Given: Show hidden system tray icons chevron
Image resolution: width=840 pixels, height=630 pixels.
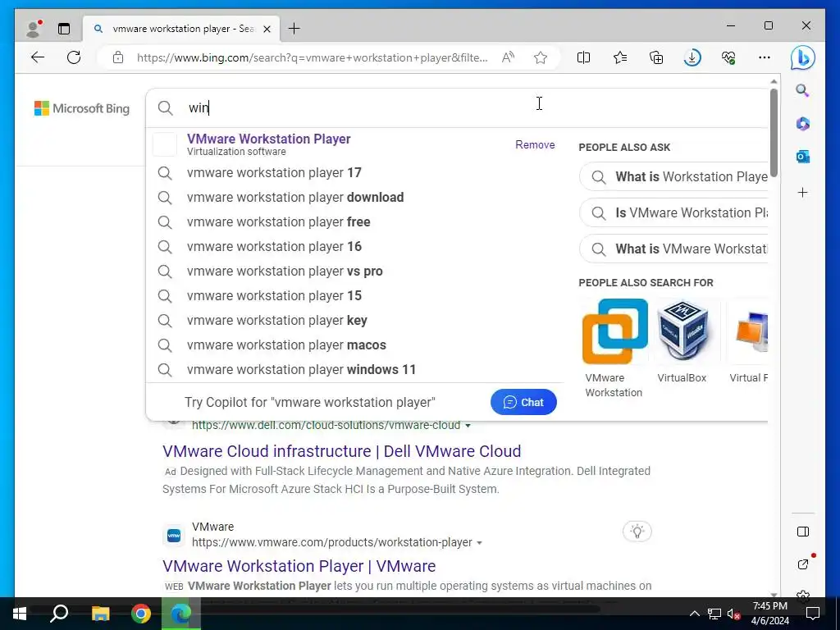Looking at the screenshot, I should 694,614.
